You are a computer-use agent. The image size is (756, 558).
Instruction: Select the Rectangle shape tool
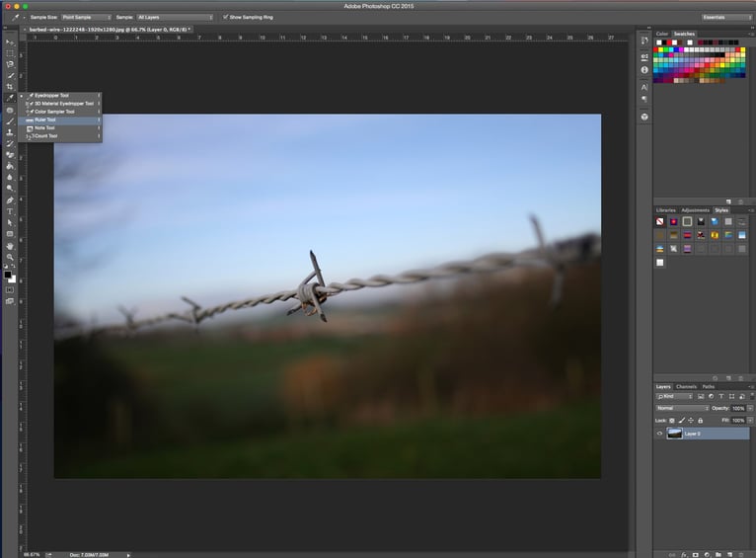[10, 234]
